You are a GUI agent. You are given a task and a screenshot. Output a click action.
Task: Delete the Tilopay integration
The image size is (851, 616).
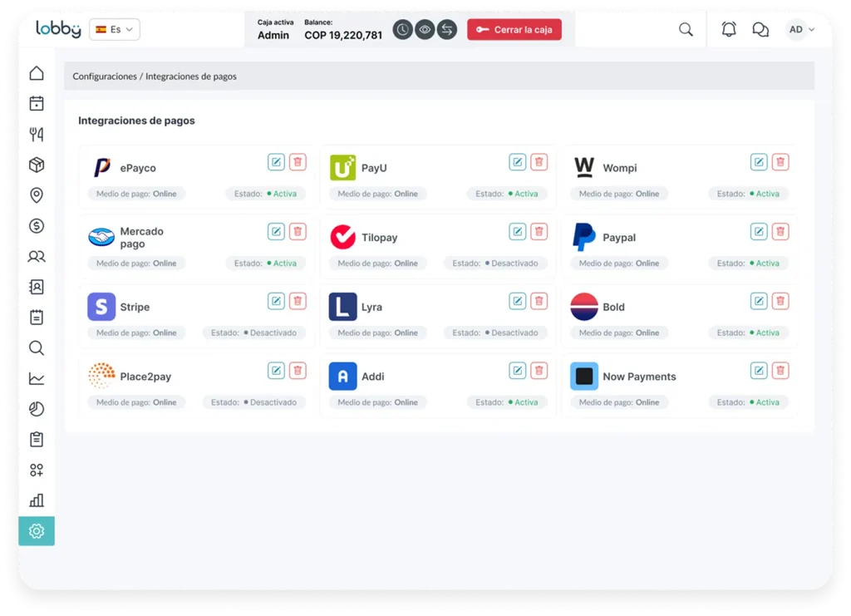click(x=539, y=231)
